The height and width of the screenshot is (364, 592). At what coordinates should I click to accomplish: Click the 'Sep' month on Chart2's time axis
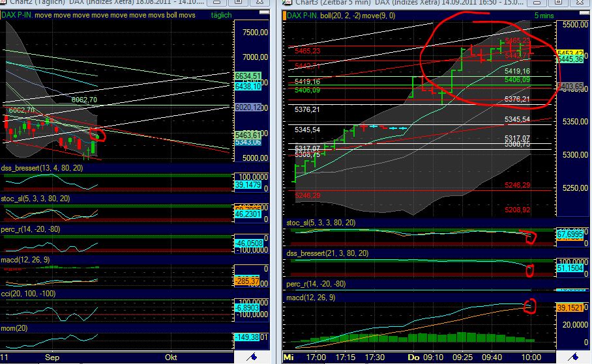pos(52,357)
